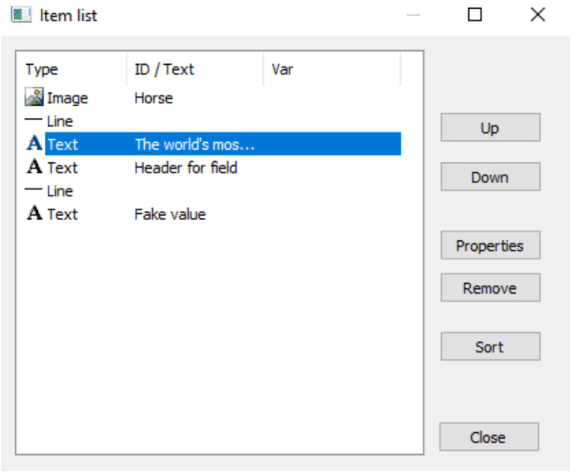Screen dimensions: 574x474
Task: Click the Image type icon for Horse
Action: [x=34, y=97]
